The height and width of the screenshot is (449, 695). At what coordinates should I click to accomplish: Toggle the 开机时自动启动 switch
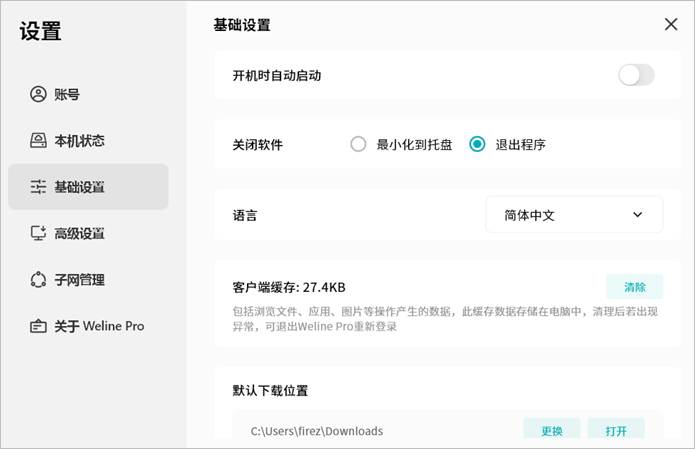636,75
